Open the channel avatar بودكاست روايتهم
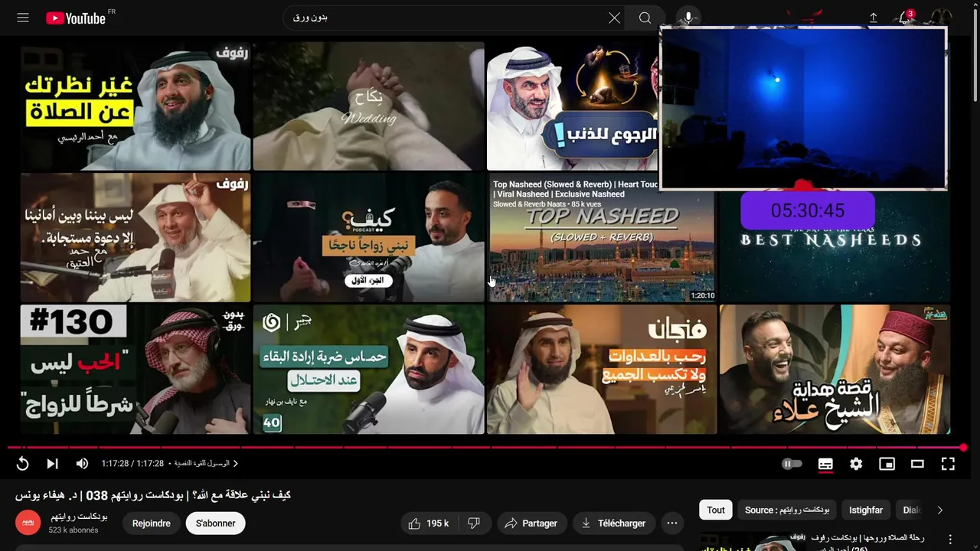This screenshot has height=551, width=980. [x=28, y=523]
